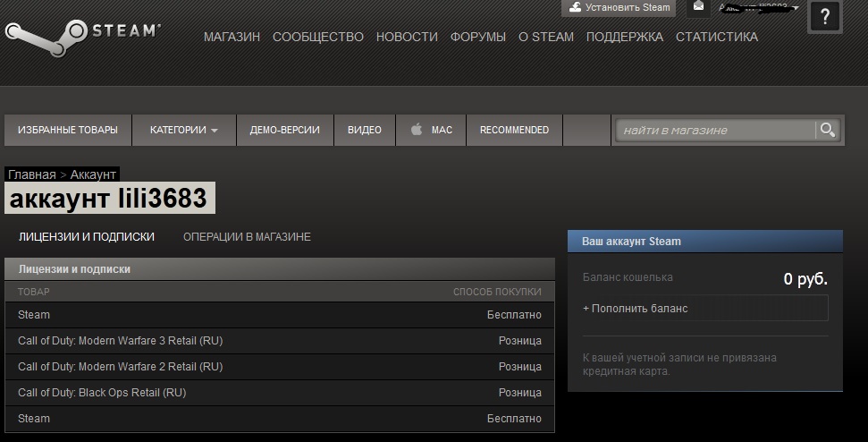Click Розница in Black Ops row
The image size is (868, 442).
click(519, 393)
